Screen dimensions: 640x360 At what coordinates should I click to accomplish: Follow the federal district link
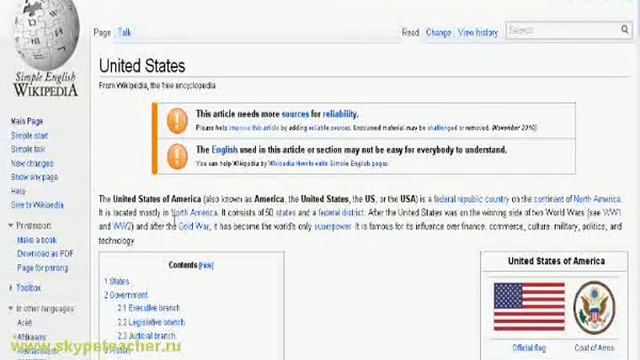pyautogui.click(x=341, y=213)
